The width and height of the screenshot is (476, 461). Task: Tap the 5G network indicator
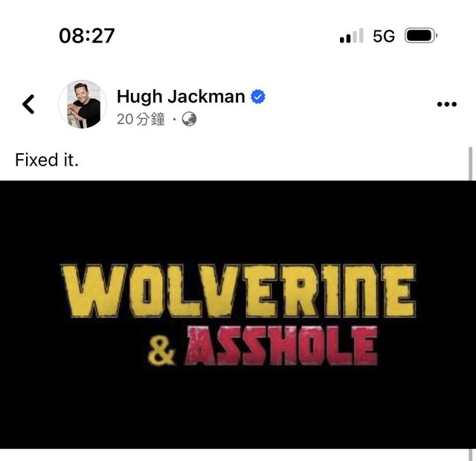(384, 36)
